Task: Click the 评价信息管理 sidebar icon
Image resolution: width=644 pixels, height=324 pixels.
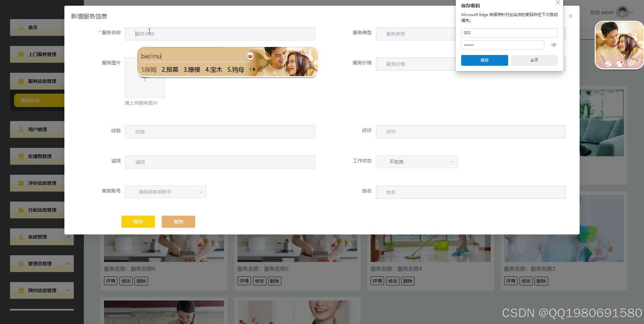Action: point(21,183)
